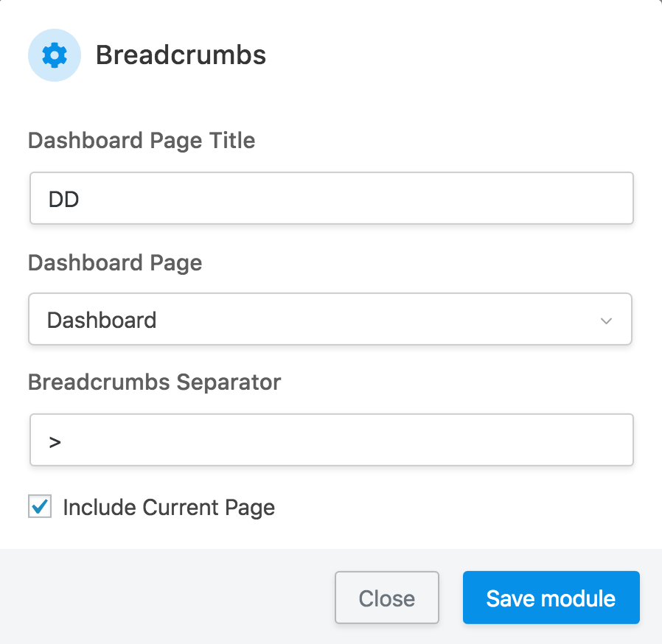
Task: Toggle the blue checkmark box
Action: pyautogui.click(x=40, y=507)
